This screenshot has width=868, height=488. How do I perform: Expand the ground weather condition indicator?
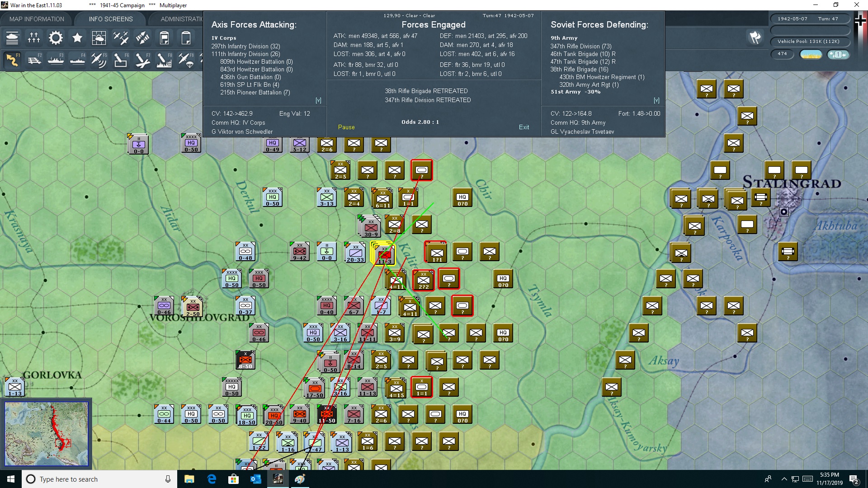click(x=811, y=54)
